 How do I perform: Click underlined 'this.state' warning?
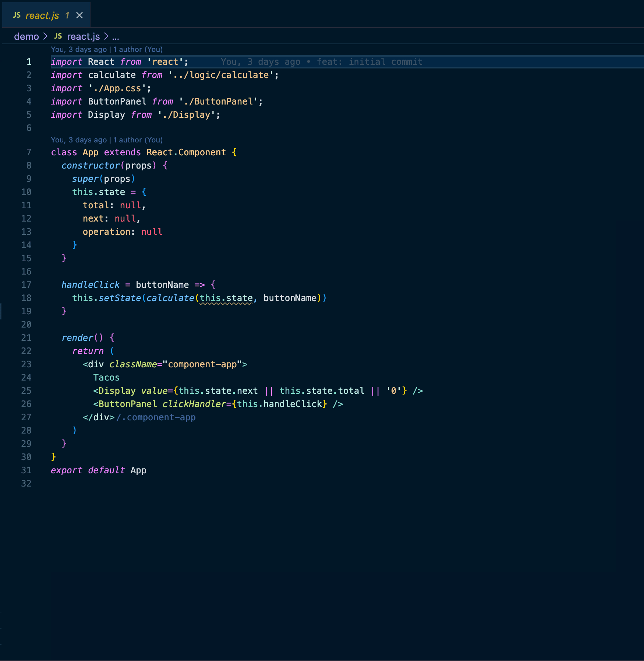click(226, 298)
